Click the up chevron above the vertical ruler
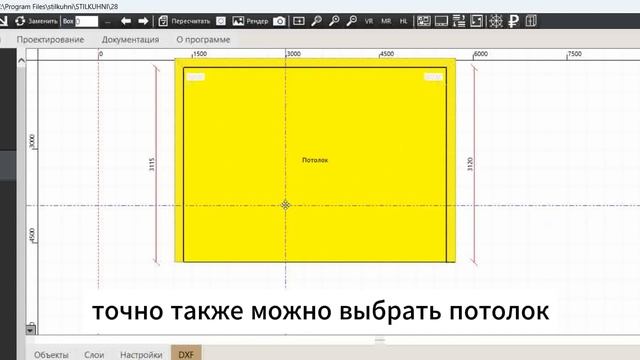 [x=22, y=61]
